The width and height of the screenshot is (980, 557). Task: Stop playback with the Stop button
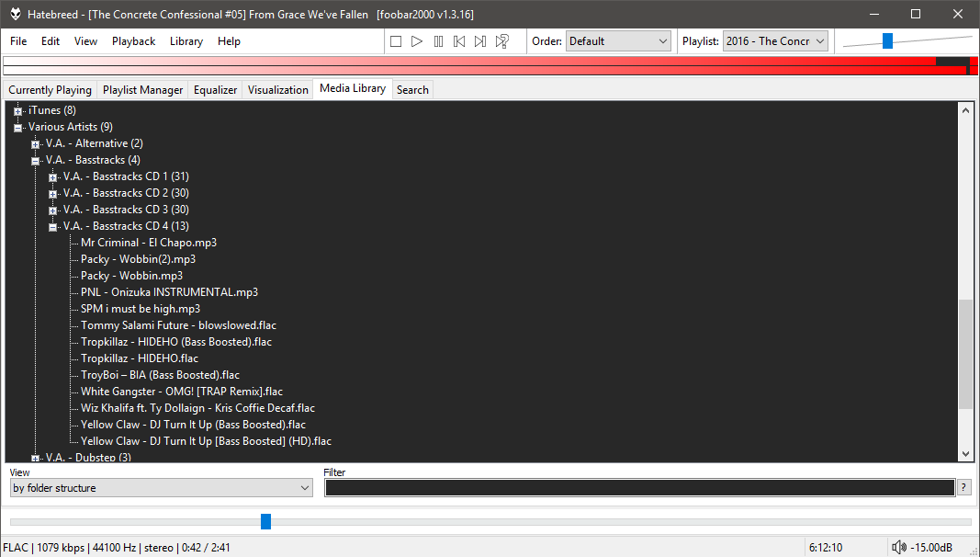coord(396,41)
